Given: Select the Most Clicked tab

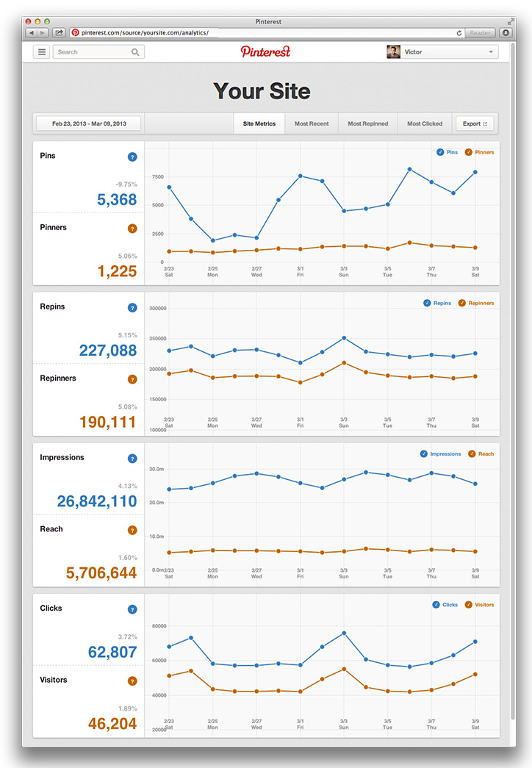Looking at the screenshot, I should [x=425, y=123].
